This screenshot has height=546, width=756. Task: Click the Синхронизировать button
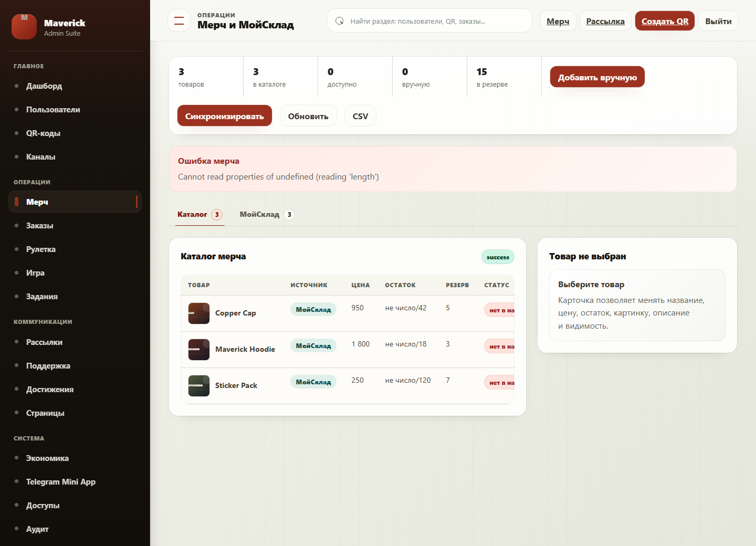pyautogui.click(x=225, y=116)
